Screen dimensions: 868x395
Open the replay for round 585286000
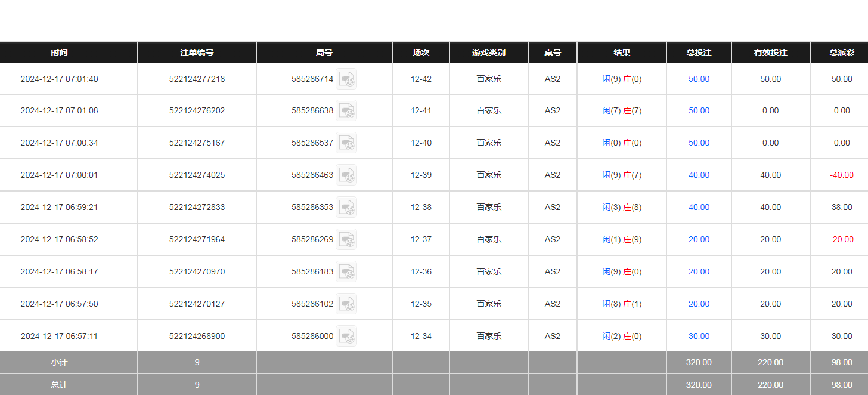[x=346, y=336]
